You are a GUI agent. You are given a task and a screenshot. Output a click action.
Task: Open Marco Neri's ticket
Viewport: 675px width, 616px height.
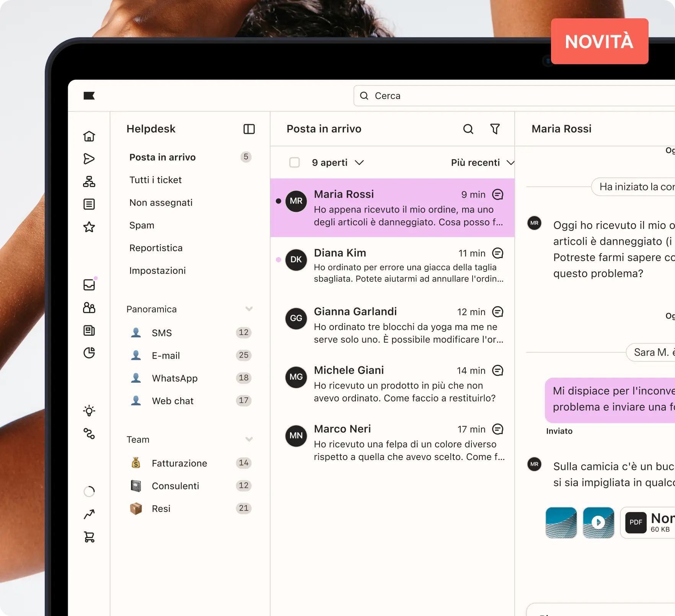pos(392,442)
